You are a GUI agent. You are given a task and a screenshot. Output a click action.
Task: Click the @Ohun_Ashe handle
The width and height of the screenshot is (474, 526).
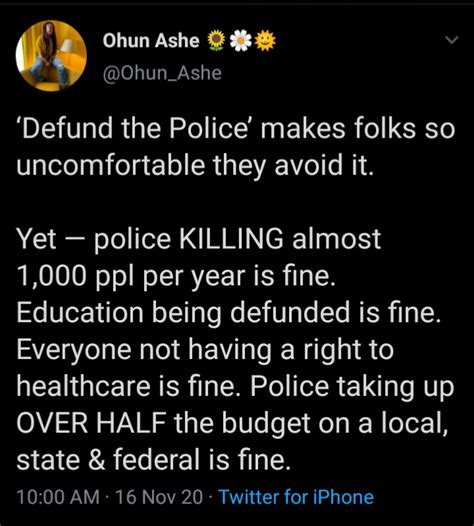[x=162, y=73]
